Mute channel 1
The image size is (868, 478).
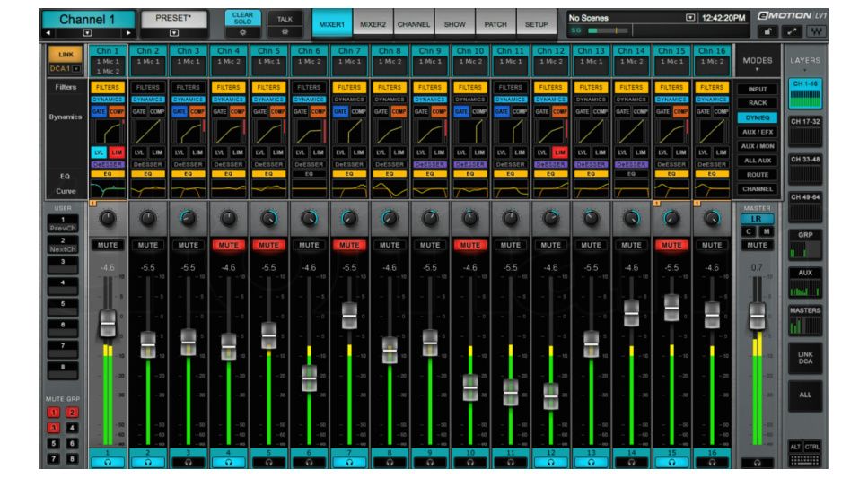click(x=108, y=245)
